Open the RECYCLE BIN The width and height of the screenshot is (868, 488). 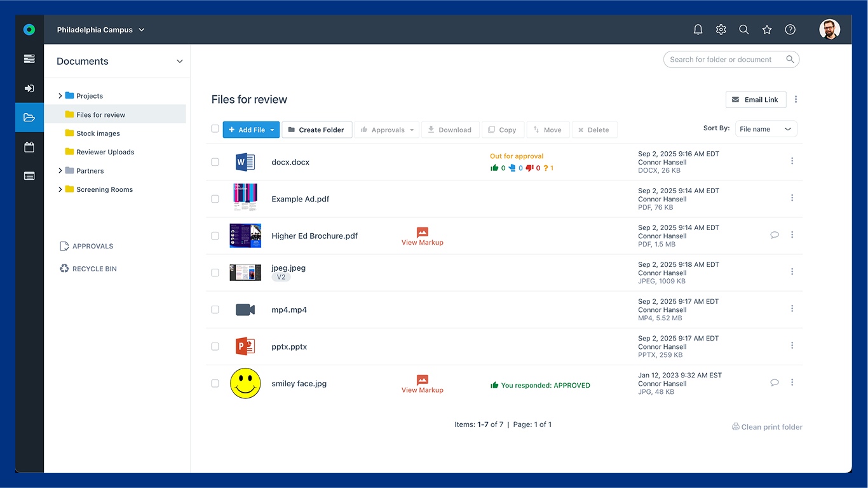pos(88,269)
